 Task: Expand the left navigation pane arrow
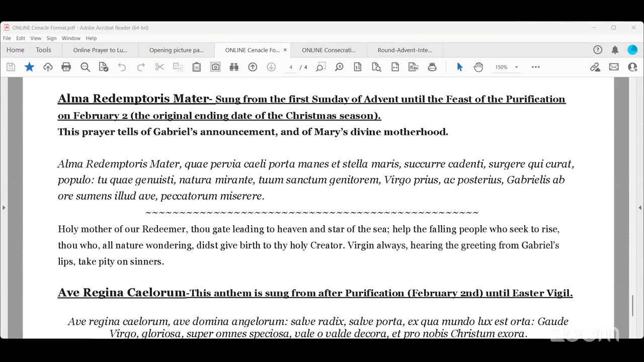(x=4, y=208)
